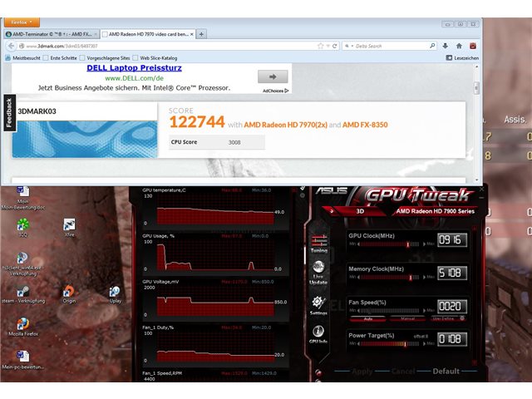This screenshot has height=399, width=532.
Task: Click the User Define gear under Fan Speed
Action: pyautogui.click(x=462, y=318)
